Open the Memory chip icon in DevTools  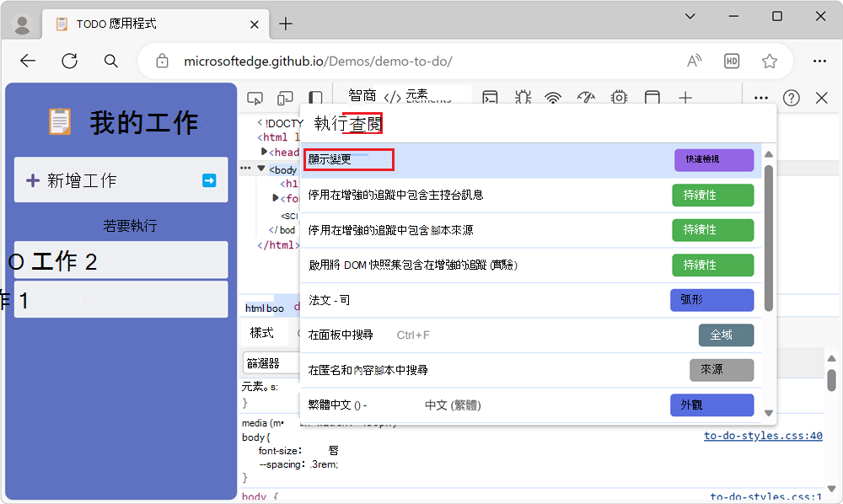(x=620, y=98)
